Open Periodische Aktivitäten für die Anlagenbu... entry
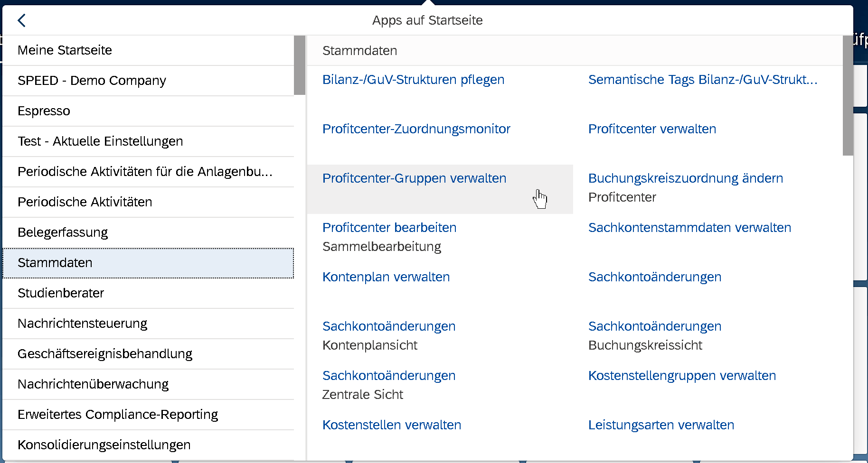 click(148, 172)
